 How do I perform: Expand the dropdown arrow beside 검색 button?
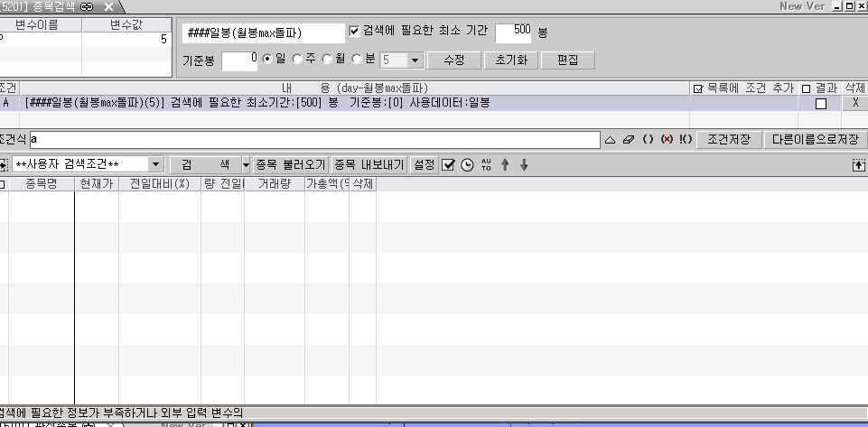pos(246,165)
